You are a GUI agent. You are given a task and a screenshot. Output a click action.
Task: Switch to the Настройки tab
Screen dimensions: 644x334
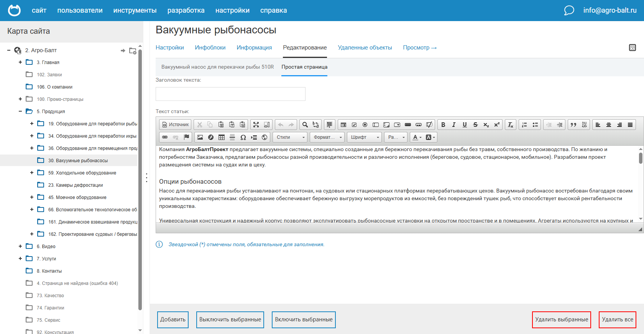pos(170,48)
